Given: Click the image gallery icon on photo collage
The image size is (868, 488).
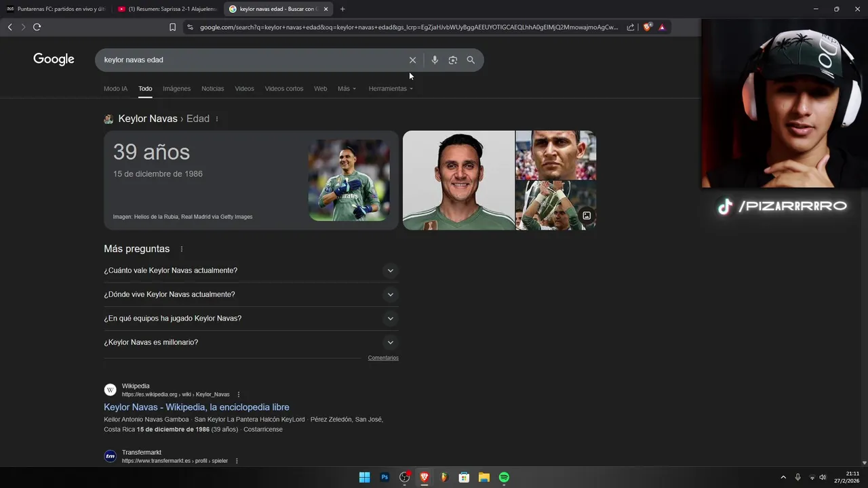Looking at the screenshot, I should [587, 216].
